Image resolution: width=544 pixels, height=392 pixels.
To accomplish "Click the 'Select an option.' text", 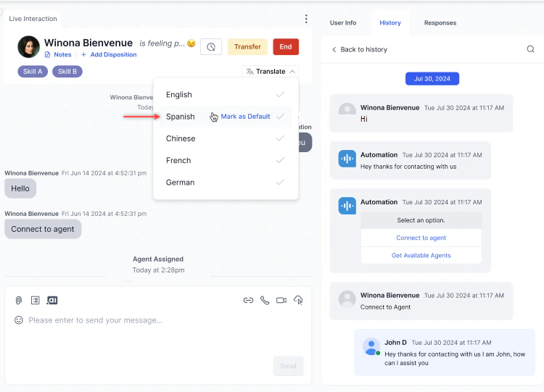I will click(x=421, y=220).
